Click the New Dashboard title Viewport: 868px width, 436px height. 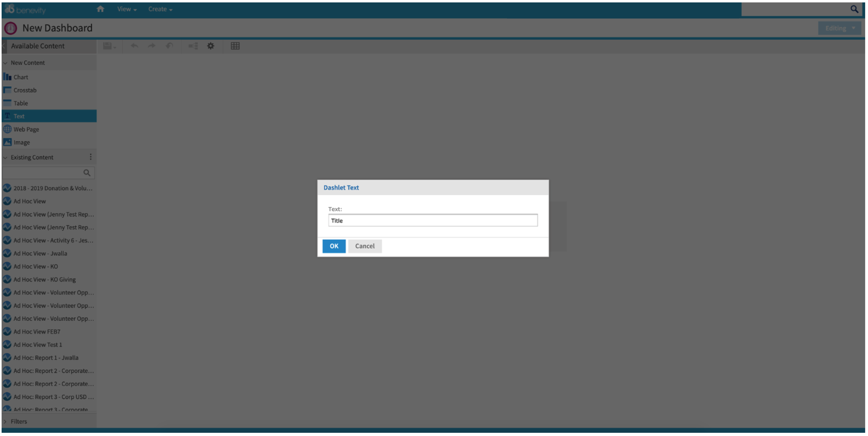(x=57, y=28)
